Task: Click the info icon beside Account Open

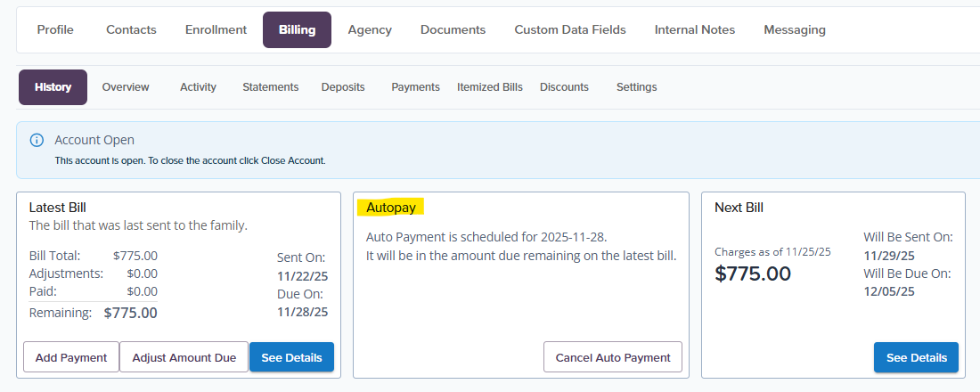Action: pos(37,140)
